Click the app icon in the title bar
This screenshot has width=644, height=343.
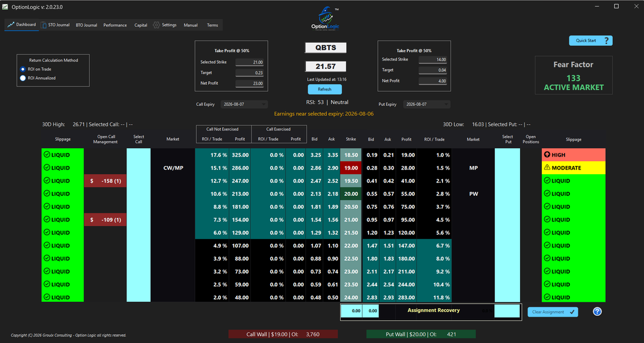(5, 7)
